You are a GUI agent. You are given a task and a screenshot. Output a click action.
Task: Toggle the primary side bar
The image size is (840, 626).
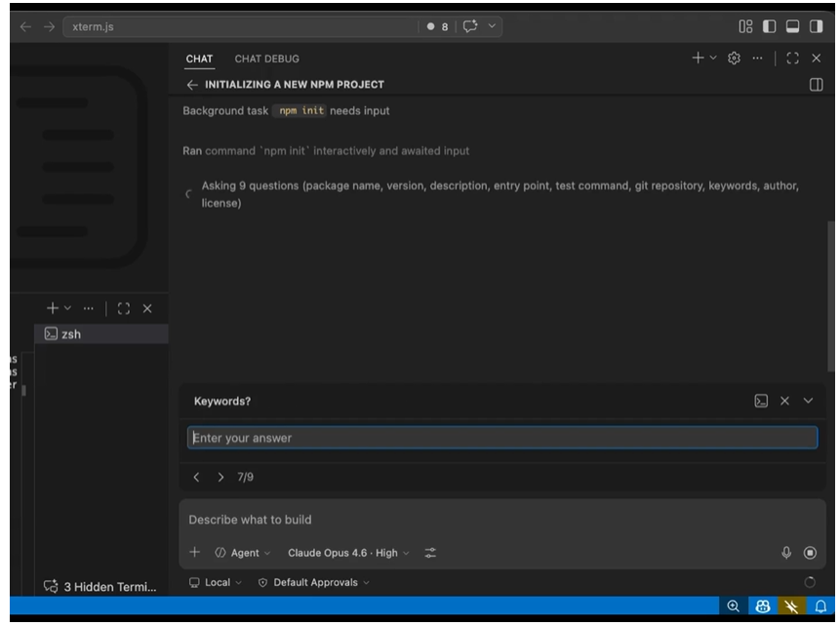tap(770, 26)
